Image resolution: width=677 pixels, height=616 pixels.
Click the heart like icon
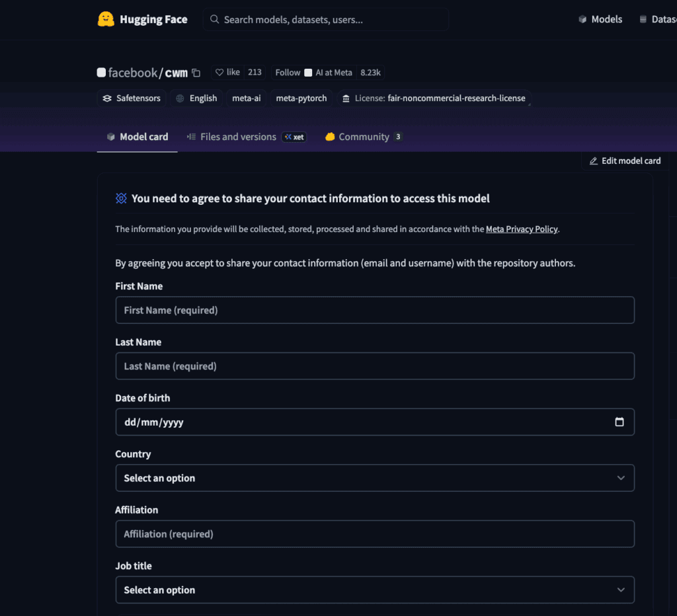(x=219, y=73)
